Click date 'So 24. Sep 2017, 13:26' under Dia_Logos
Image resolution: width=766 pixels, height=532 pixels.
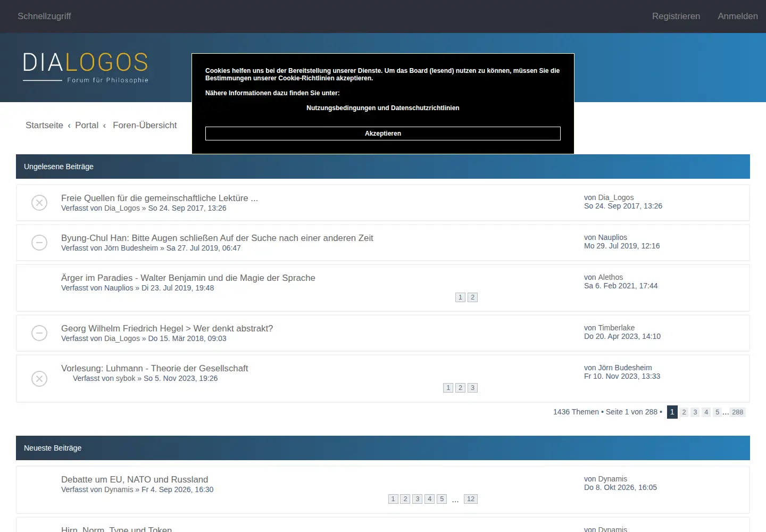pyautogui.click(x=623, y=206)
